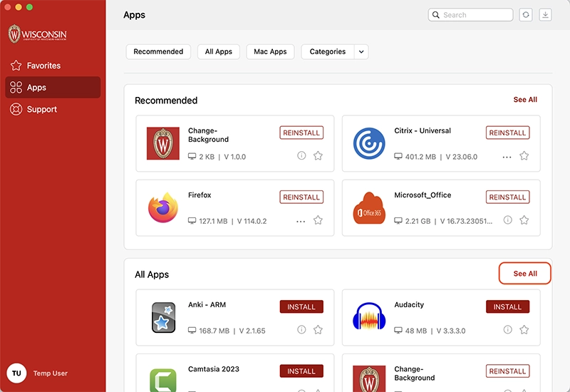Click the Change-Background app icon in Recommended
The width and height of the screenshot is (570, 392).
point(163,143)
